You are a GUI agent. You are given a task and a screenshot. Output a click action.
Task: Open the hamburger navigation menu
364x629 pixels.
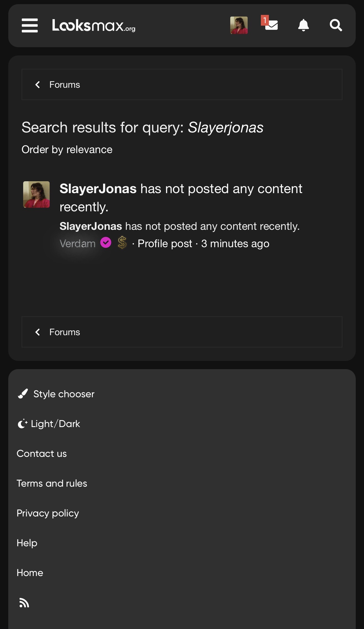(x=30, y=25)
